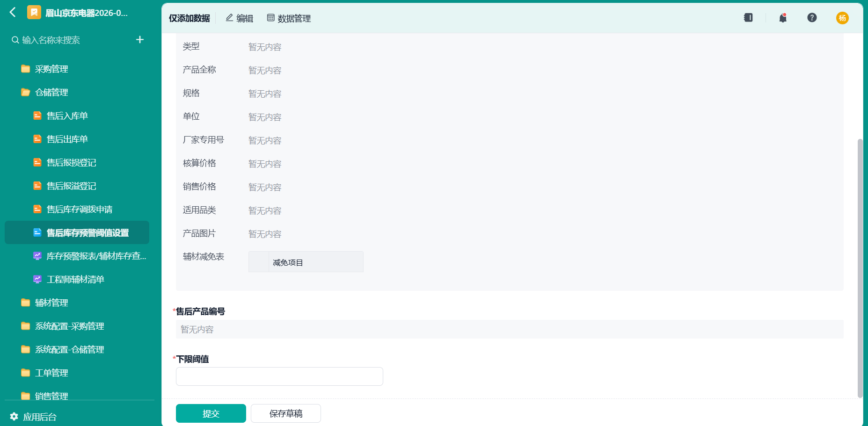Image resolution: width=868 pixels, height=426 pixels.
Task: Click the 提交 button
Action: click(211, 413)
